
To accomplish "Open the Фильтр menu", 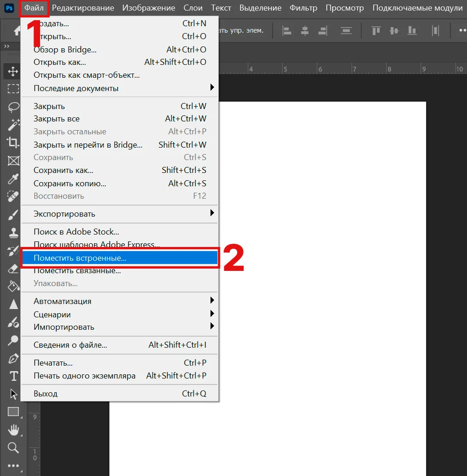I will point(303,8).
